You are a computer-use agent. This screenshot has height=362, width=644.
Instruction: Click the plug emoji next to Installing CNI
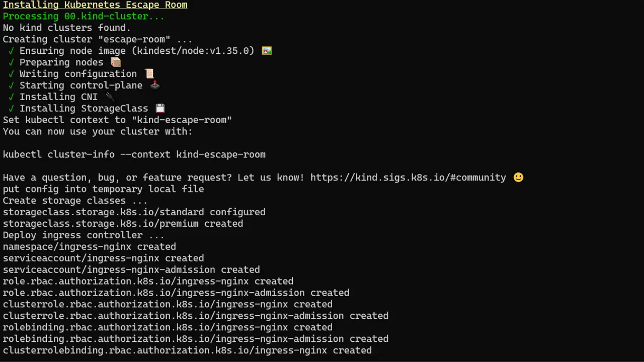pos(110,97)
